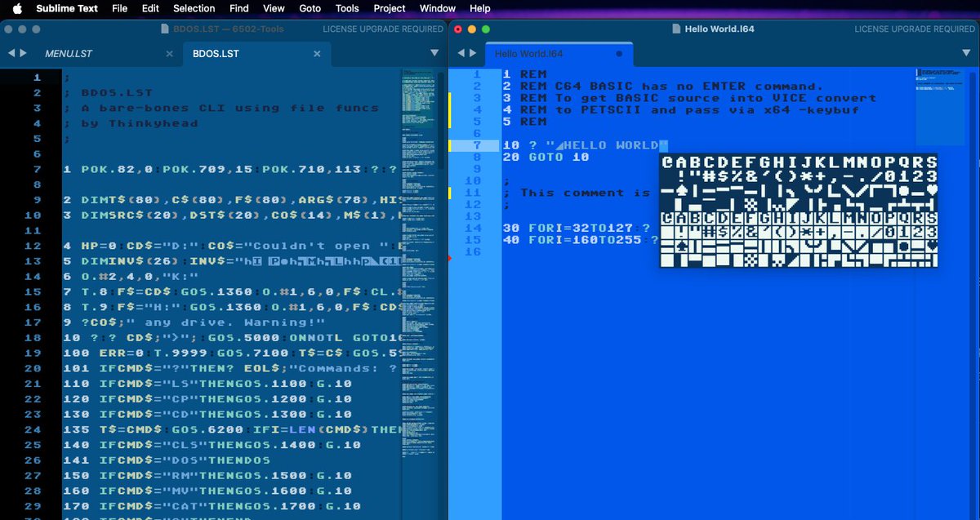Viewport: 980px width, 520px height.
Task: Go to next tab in BDOS.LST window
Action: (24, 53)
